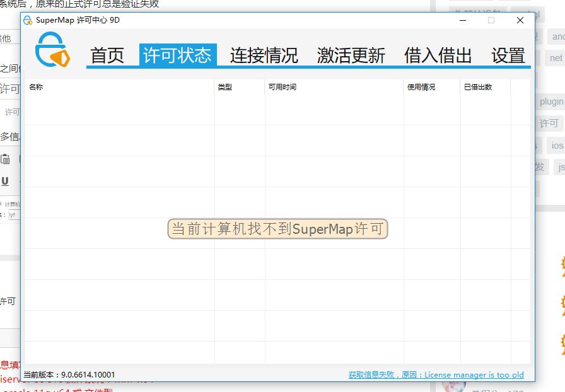This screenshot has height=392, width=565.
Task: Select the 许可状态 tab
Action: pos(178,55)
